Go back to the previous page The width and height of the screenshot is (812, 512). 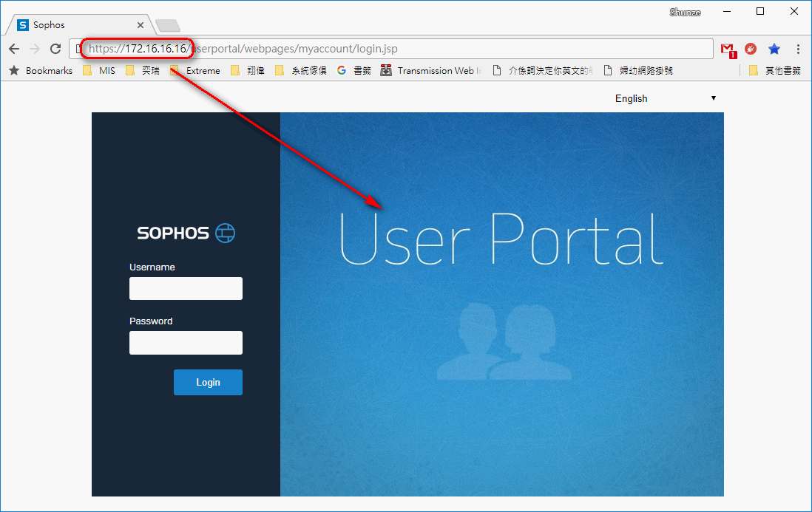point(14,49)
